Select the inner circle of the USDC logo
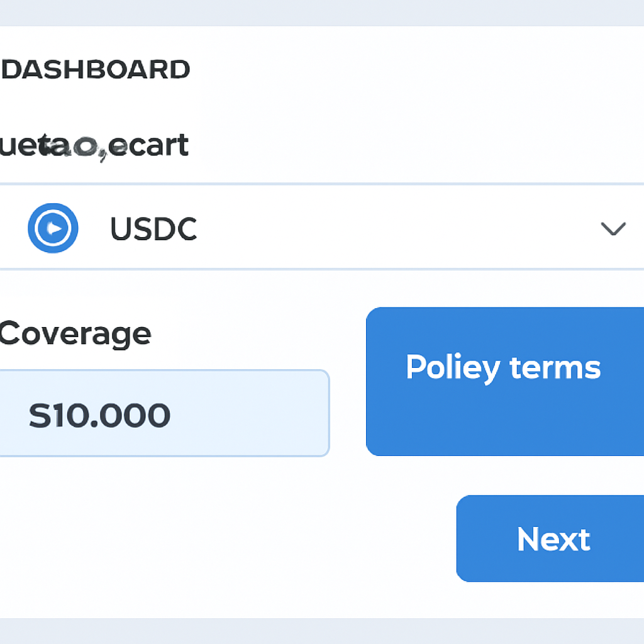The height and width of the screenshot is (644, 644). pos(53,228)
